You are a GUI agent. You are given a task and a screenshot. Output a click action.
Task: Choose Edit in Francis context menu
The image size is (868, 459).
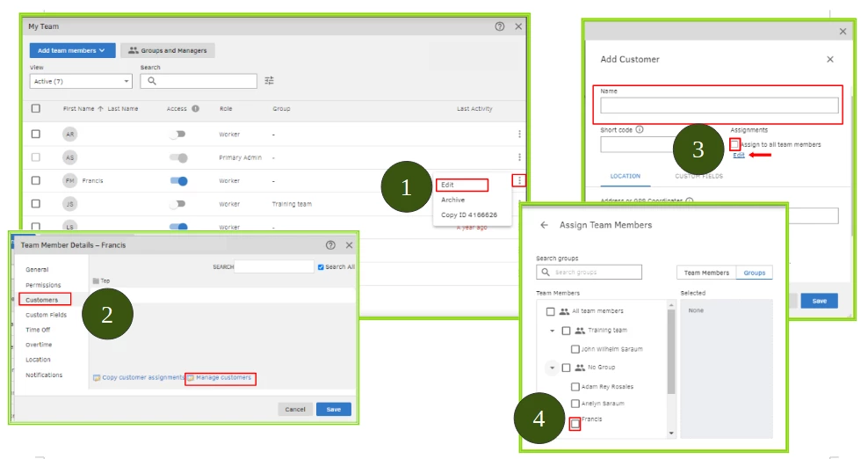click(x=447, y=186)
